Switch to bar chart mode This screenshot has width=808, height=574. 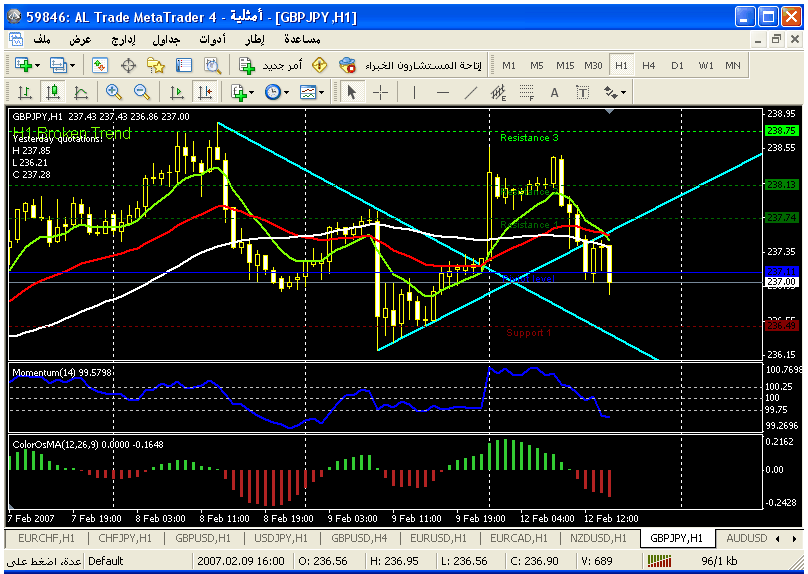(x=24, y=92)
